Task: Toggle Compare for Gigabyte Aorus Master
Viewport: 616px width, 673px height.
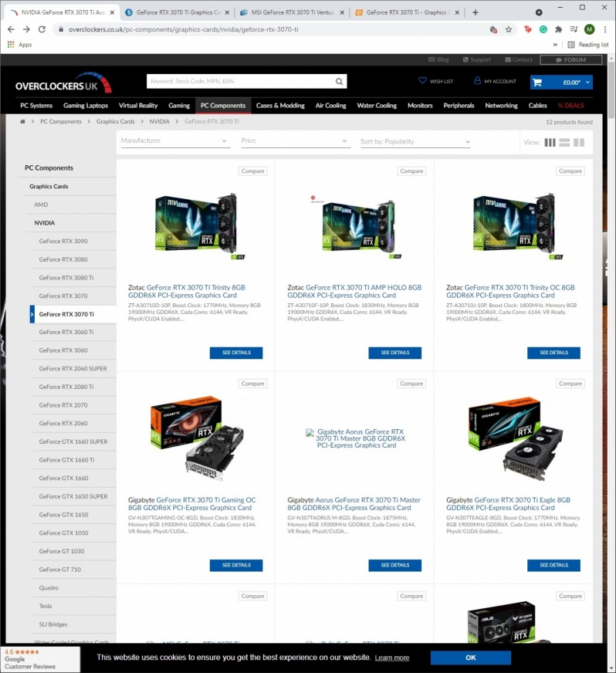Action: click(x=411, y=384)
